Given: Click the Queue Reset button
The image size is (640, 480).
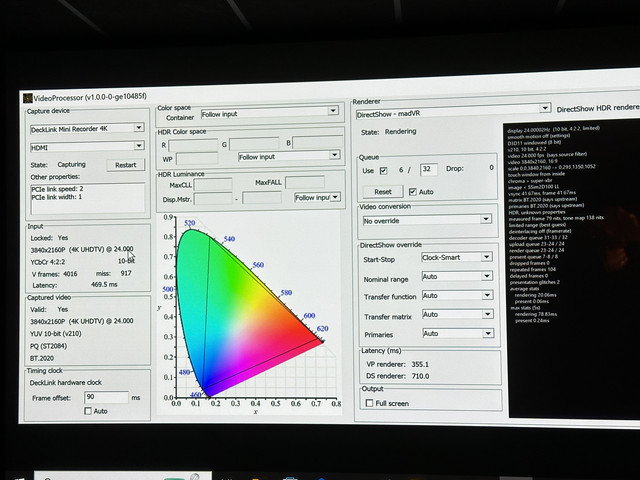Looking at the screenshot, I should click(382, 191).
